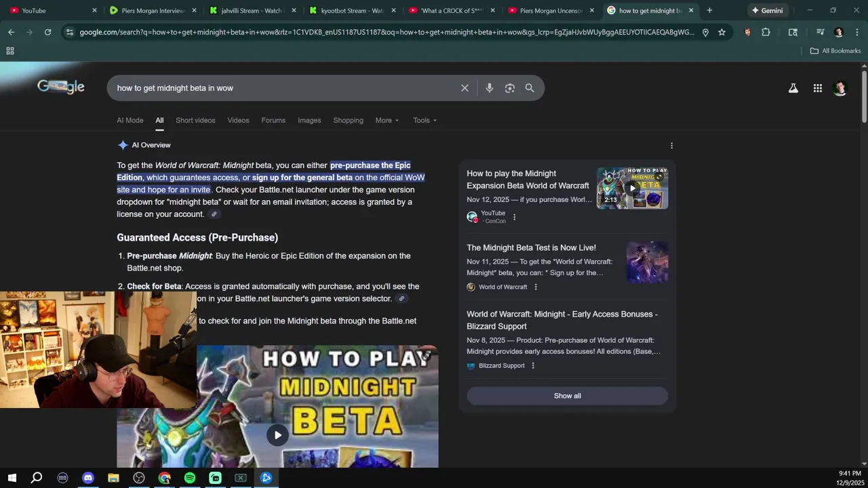
Task: Select the Short videos filter
Action: tap(195, 121)
